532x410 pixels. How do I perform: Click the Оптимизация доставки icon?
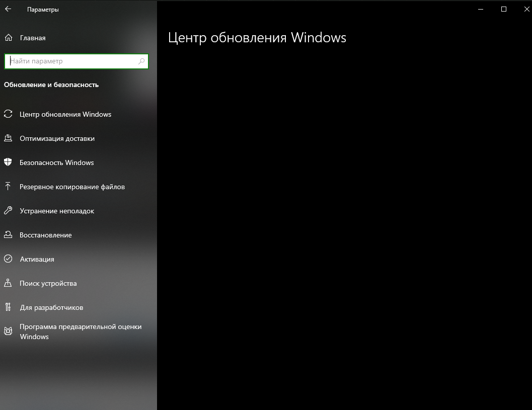pyautogui.click(x=8, y=138)
